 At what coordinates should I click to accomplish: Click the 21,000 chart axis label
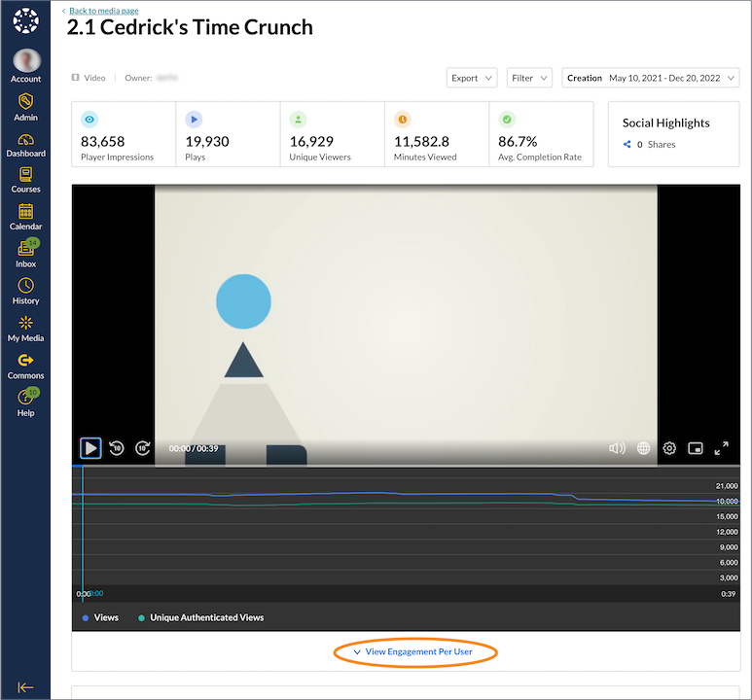pyautogui.click(x=727, y=486)
